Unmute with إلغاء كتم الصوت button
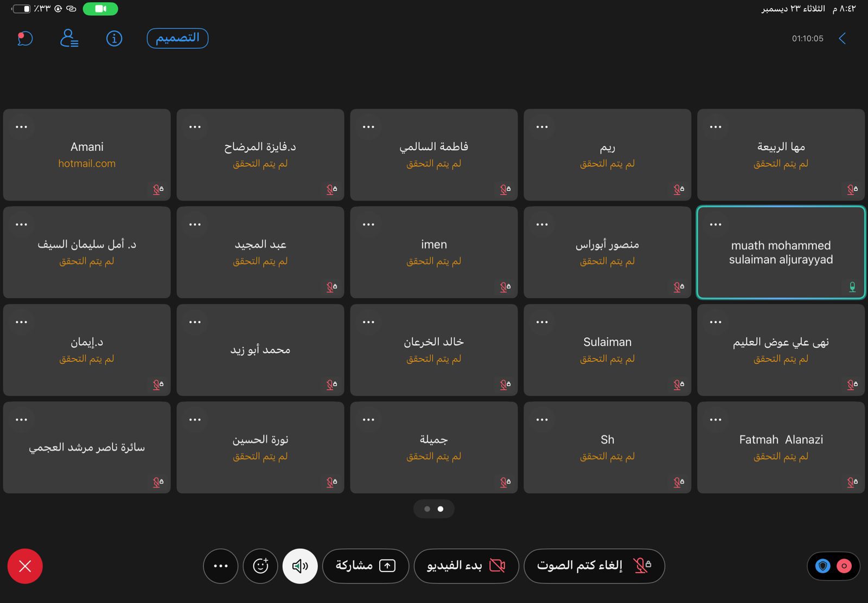868x603 pixels. (x=594, y=566)
